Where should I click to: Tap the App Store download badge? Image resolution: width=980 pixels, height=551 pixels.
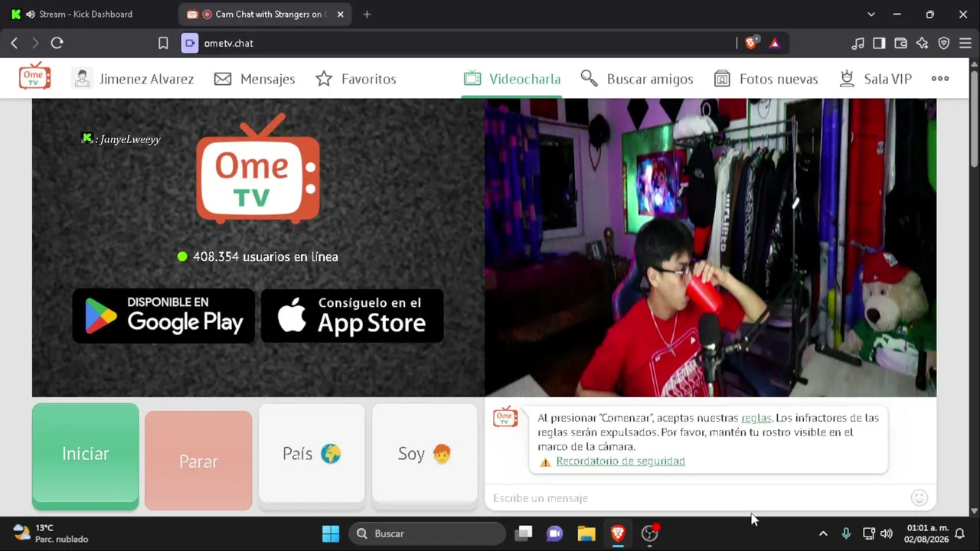352,315
